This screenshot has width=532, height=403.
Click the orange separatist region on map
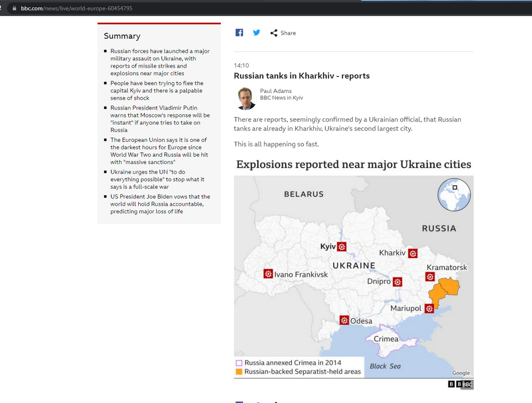(445, 291)
